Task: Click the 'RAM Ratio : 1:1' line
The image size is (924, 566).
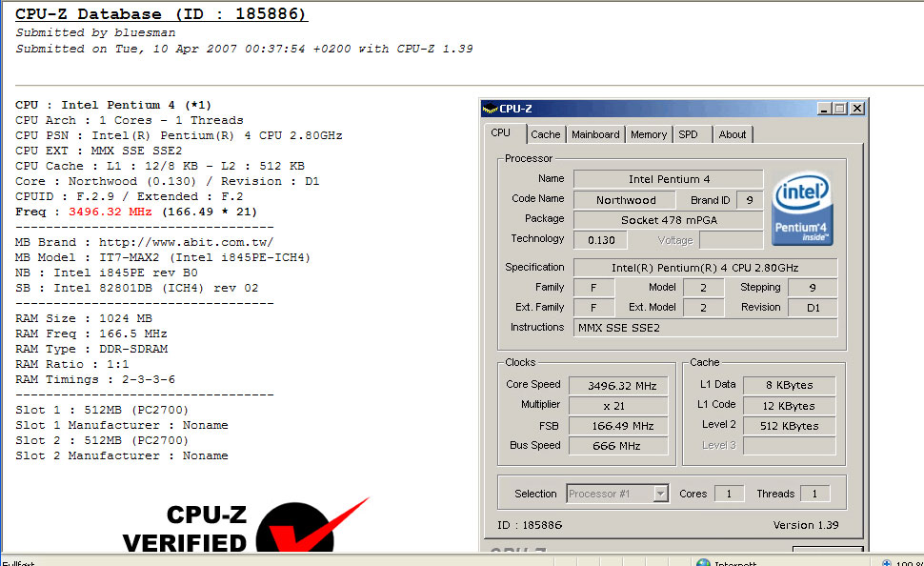Action: click(71, 364)
